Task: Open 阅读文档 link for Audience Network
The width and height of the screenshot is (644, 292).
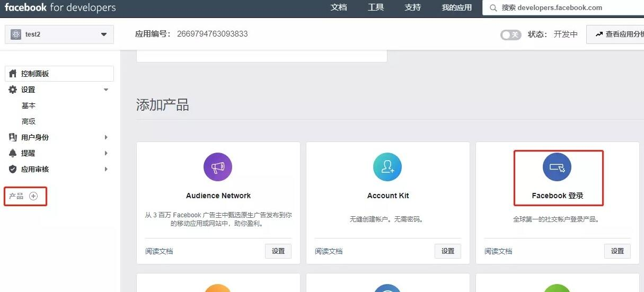Action: point(159,251)
